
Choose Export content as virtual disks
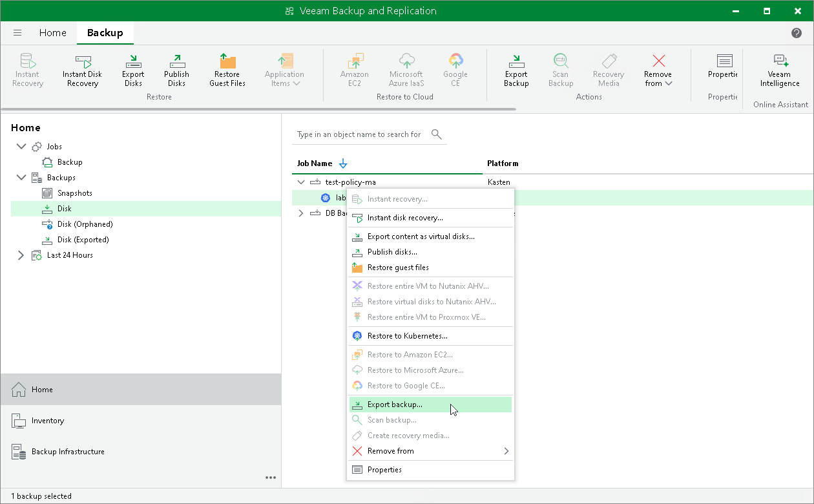pyautogui.click(x=430, y=236)
